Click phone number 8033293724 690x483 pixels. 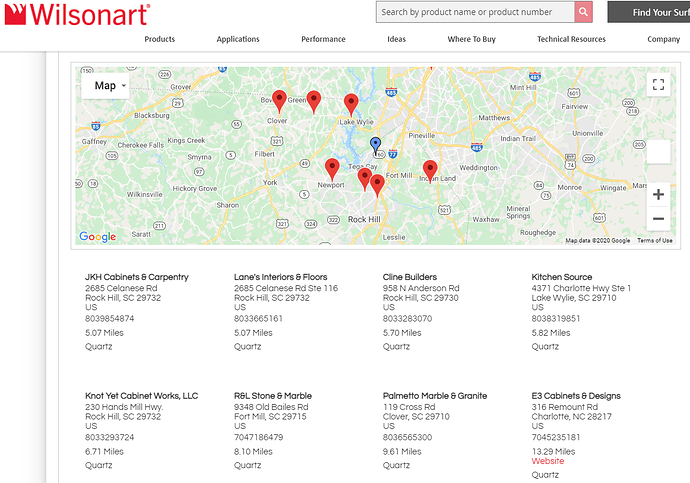[x=110, y=437]
